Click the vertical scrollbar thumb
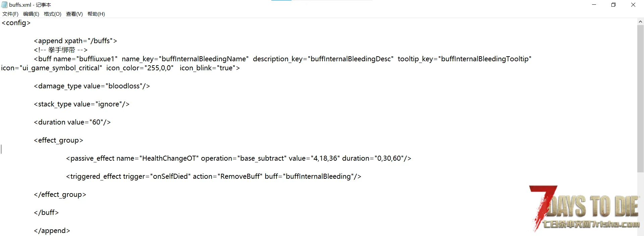 640,97
